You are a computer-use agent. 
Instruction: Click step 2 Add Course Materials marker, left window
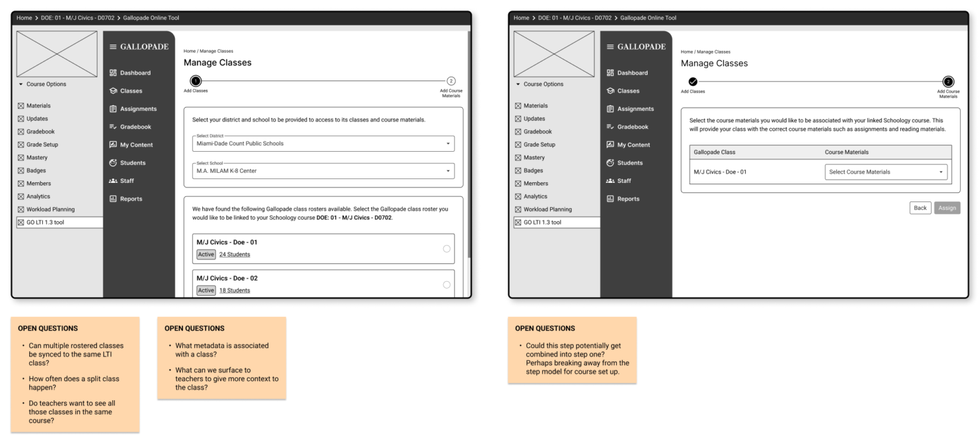click(451, 81)
